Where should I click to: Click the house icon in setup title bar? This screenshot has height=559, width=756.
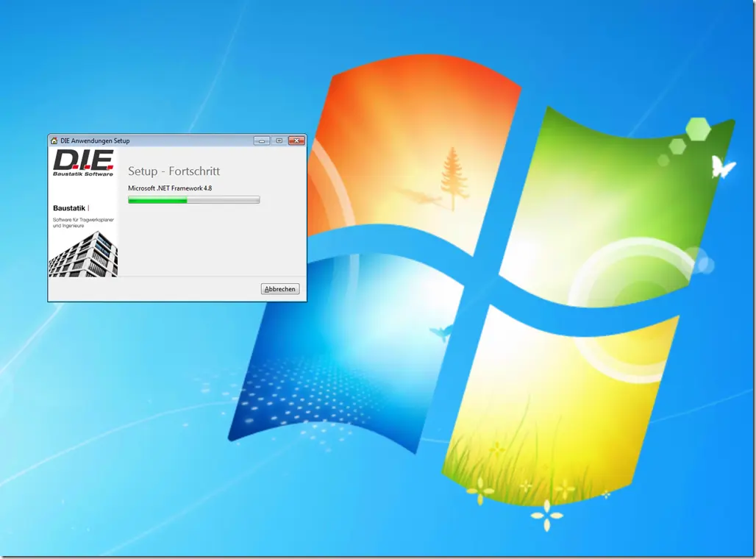pyautogui.click(x=54, y=140)
